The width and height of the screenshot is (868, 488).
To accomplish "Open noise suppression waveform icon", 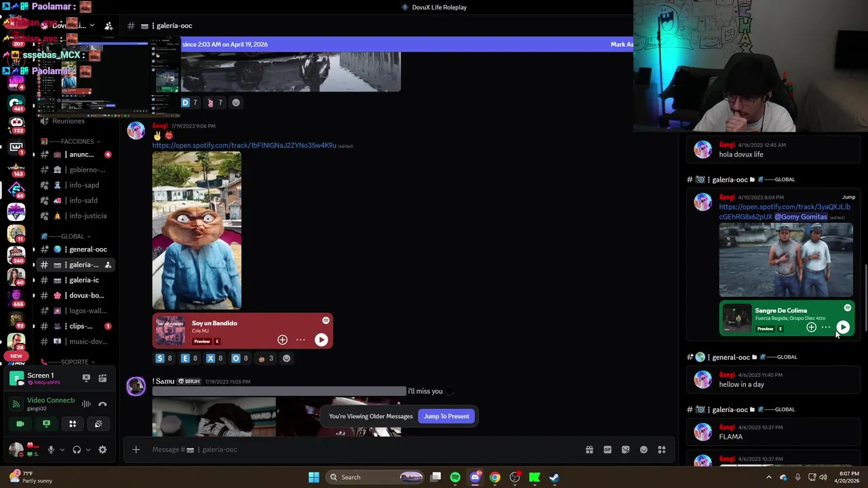I will tap(86, 404).
